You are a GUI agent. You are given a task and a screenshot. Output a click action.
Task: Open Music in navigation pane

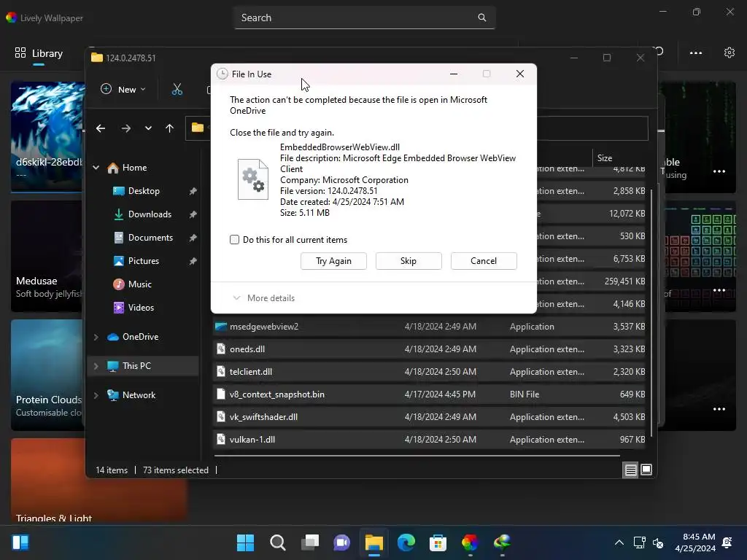[x=139, y=284]
